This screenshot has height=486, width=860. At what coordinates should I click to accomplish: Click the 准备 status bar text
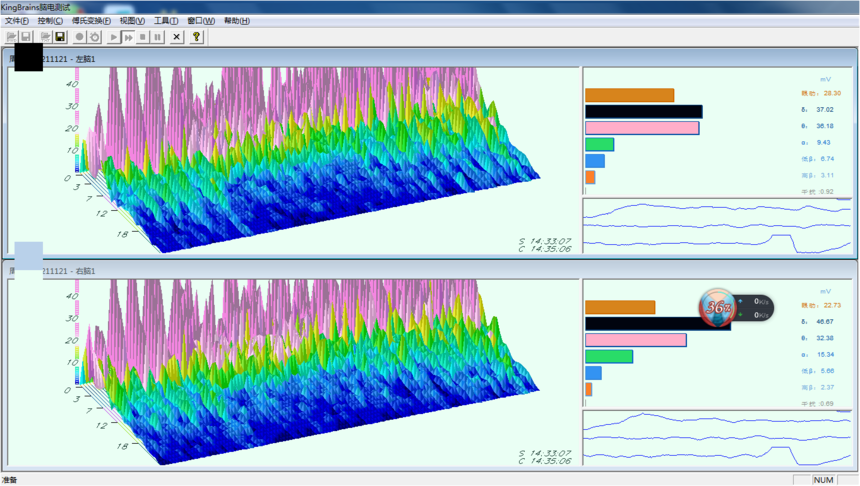[10, 480]
